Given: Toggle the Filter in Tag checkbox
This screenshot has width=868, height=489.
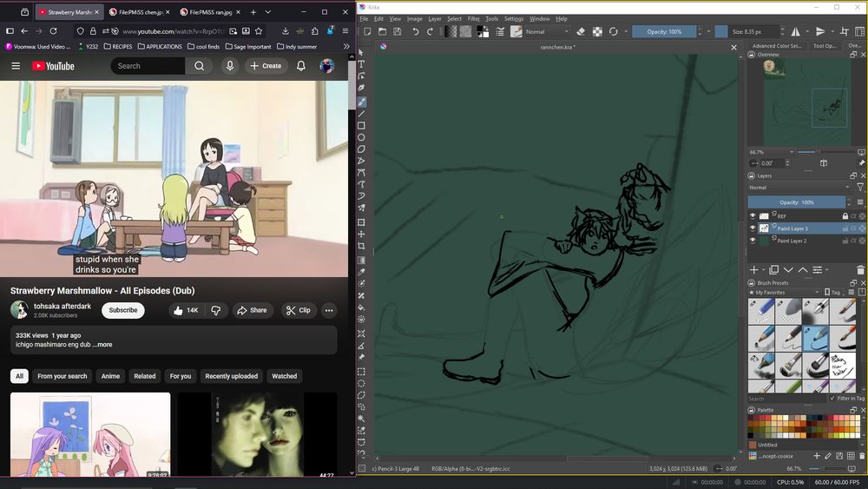Looking at the screenshot, I should click(x=832, y=398).
